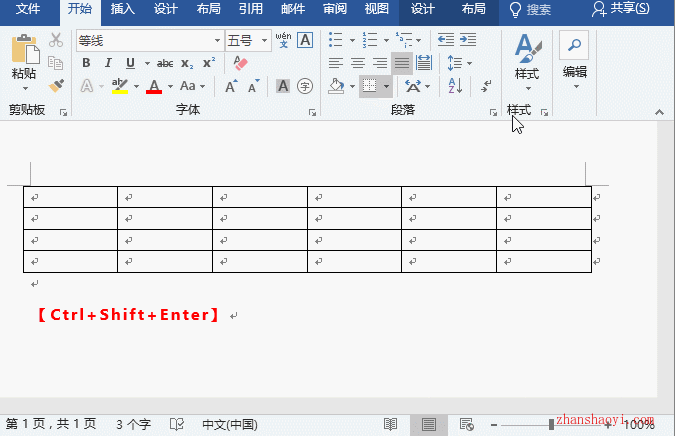Open the font size dropdown 五号
This screenshot has height=436, width=675.
[x=264, y=41]
